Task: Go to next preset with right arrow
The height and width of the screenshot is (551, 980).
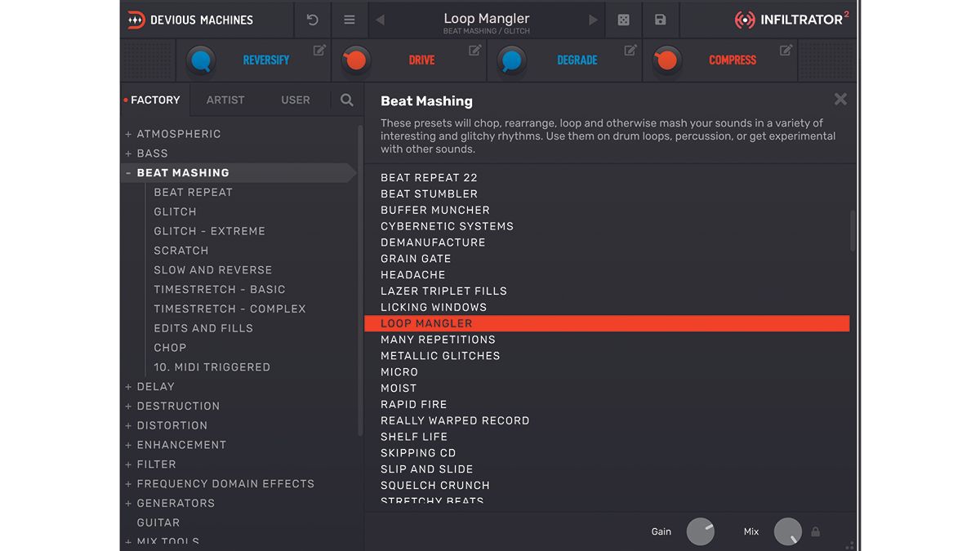Action: pos(593,20)
